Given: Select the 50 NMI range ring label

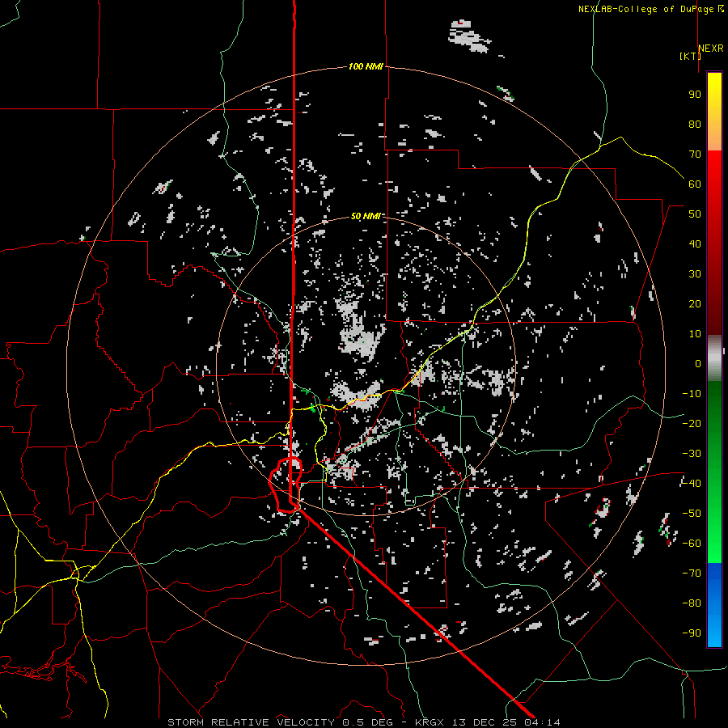Looking at the screenshot, I should pyautogui.click(x=366, y=216).
